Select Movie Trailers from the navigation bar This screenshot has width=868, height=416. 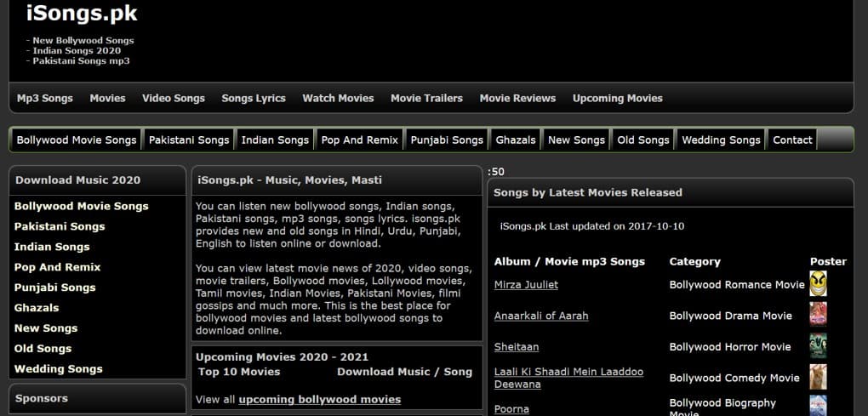pyautogui.click(x=426, y=98)
